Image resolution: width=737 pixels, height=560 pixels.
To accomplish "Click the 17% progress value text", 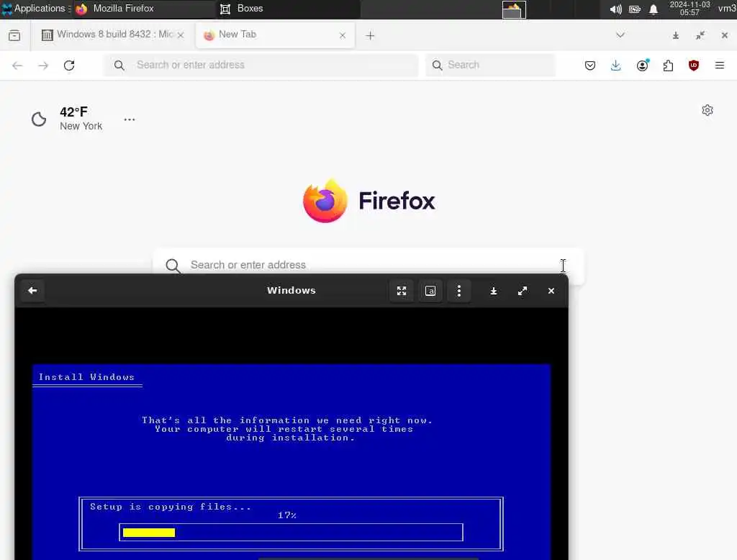I will pos(286,515).
